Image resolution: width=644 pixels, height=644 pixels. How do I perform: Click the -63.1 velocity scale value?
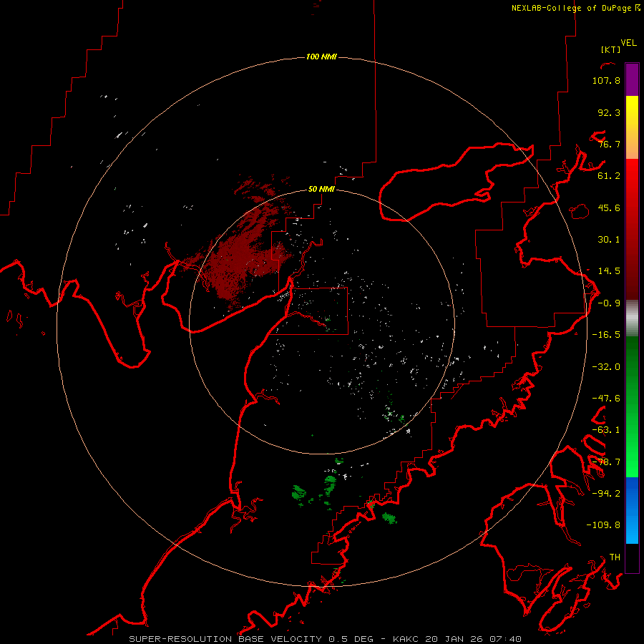(606, 430)
